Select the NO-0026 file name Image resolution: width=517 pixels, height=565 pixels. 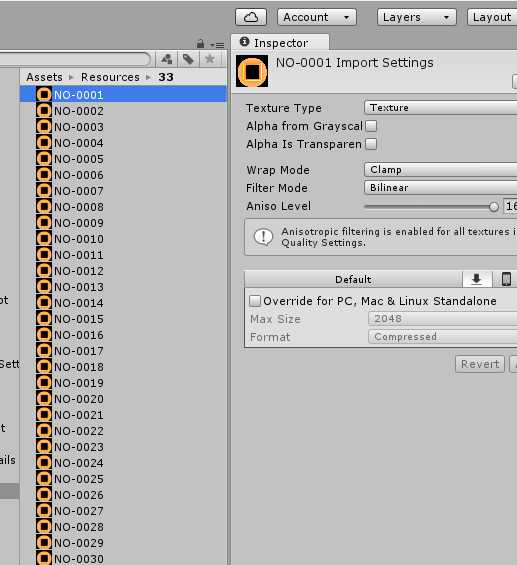click(x=79, y=495)
